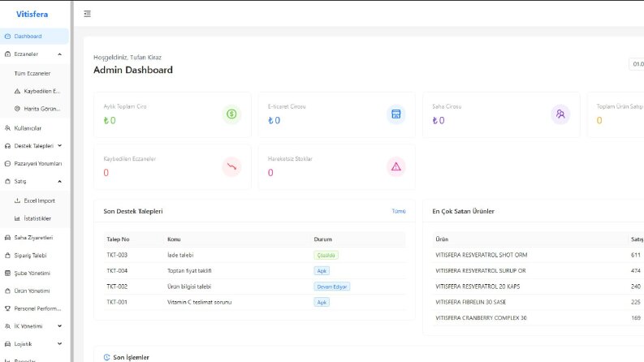This screenshot has height=362, width=644.
Task: Click the Hareketsiz Stoklar warning icon
Action: [x=396, y=166]
